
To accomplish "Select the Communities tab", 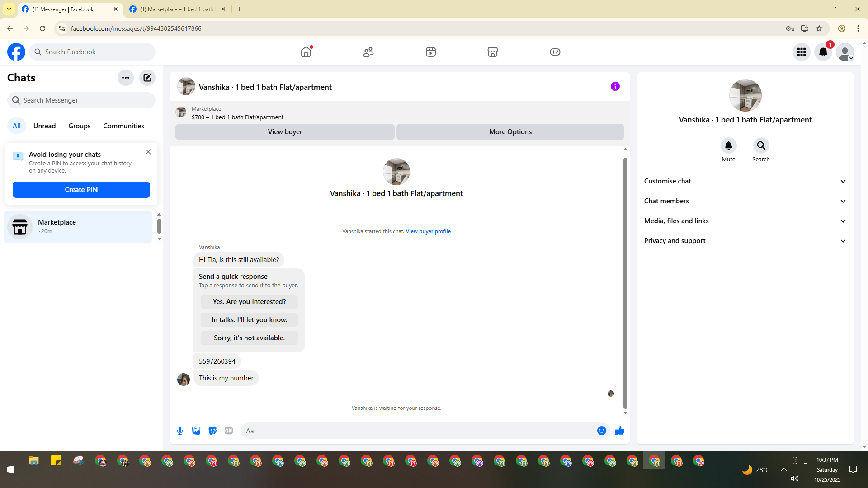I will [123, 126].
